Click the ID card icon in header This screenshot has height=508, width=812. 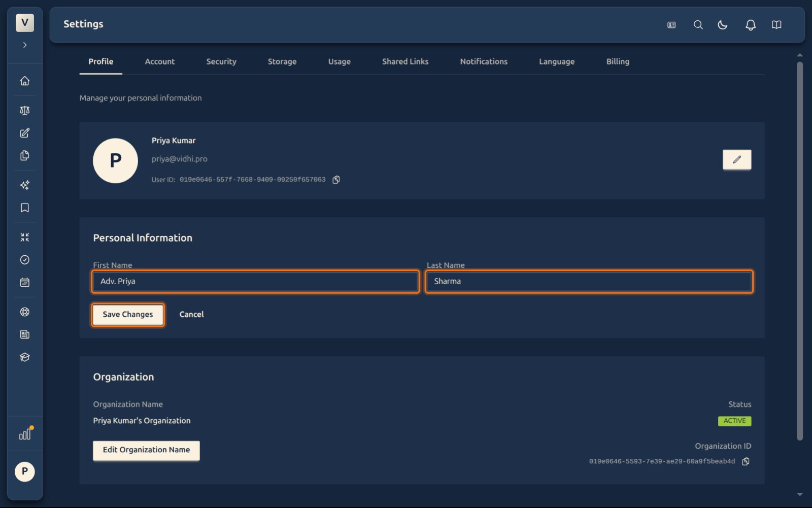coord(671,25)
